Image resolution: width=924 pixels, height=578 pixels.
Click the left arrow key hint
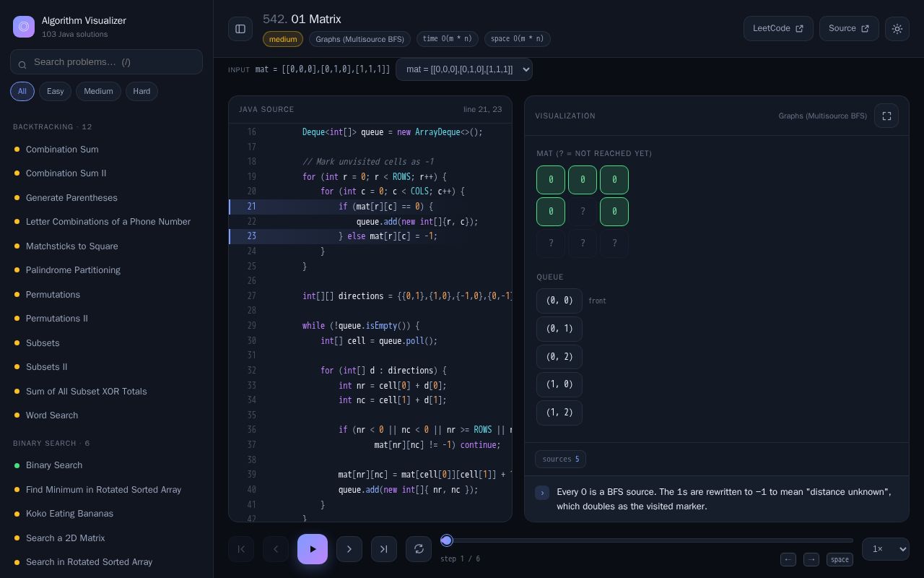click(x=788, y=559)
